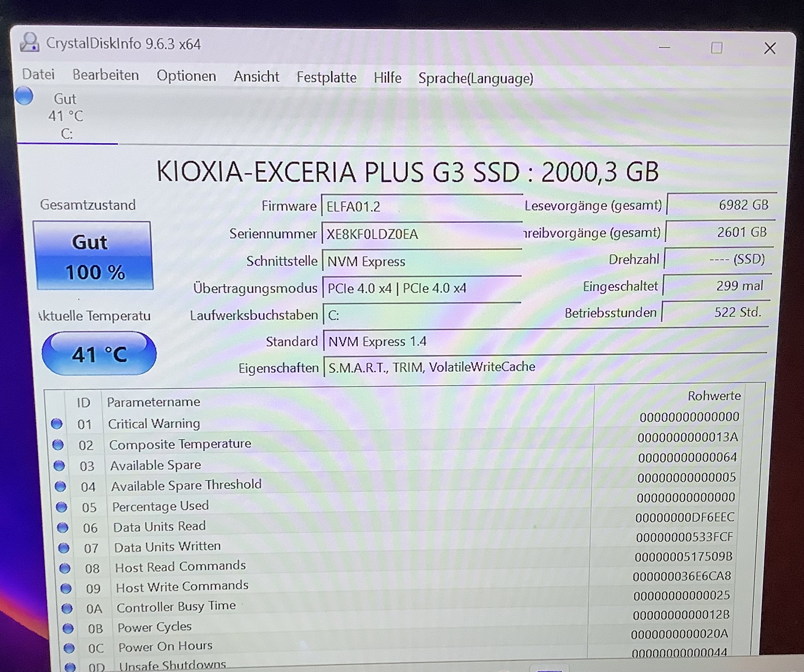This screenshot has width=804, height=672.
Task: Open the Sprache(Language) menu
Action: click(475, 79)
